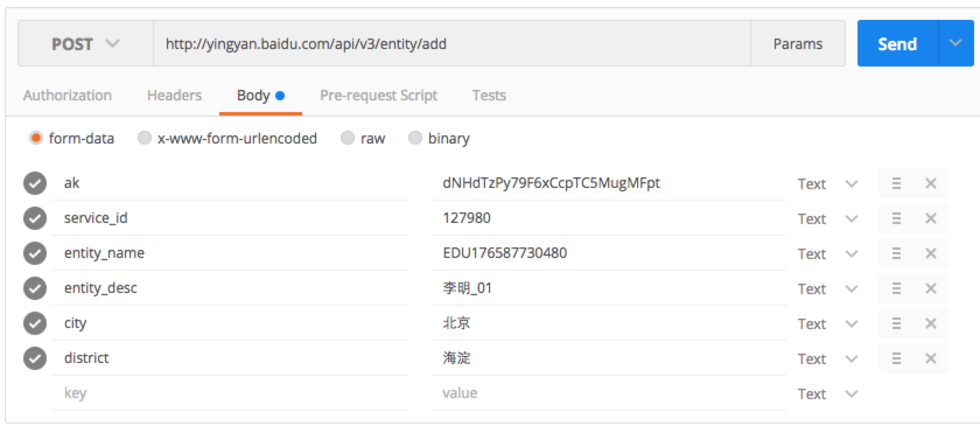Click the Params button
Screen dimensions: 980x433
(x=797, y=44)
